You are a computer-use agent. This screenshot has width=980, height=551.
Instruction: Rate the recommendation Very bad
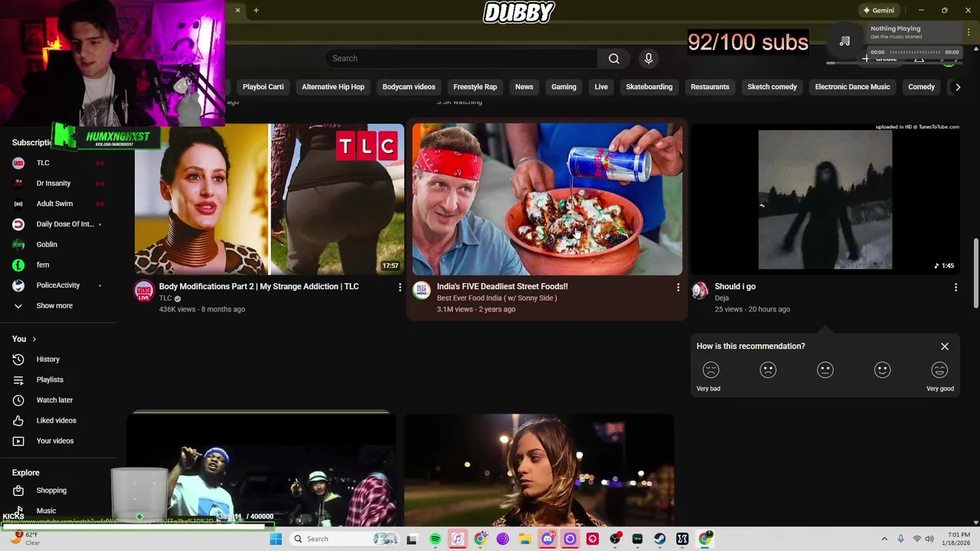(x=710, y=370)
